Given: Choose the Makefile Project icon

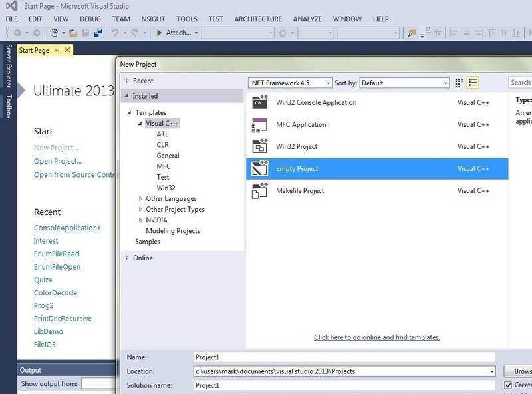Looking at the screenshot, I should click(x=259, y=191).
